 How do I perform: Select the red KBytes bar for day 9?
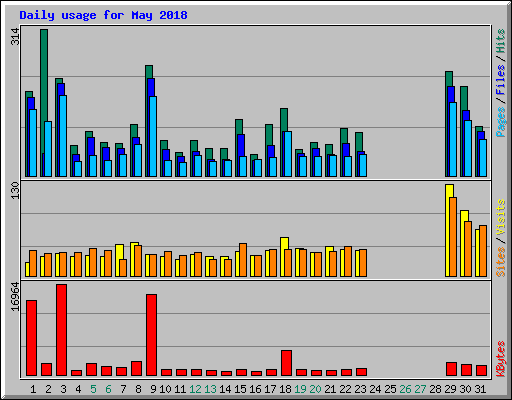point(151,335)
